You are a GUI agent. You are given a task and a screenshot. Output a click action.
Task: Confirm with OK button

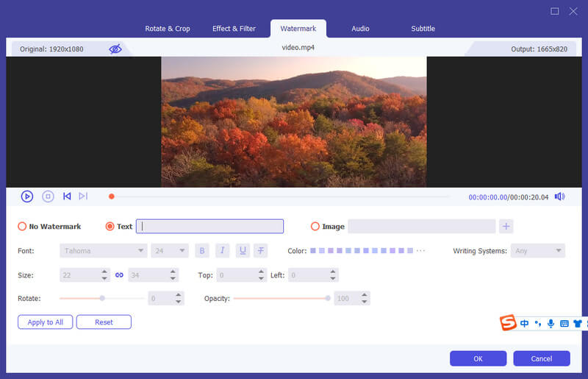tap(478, 358)
